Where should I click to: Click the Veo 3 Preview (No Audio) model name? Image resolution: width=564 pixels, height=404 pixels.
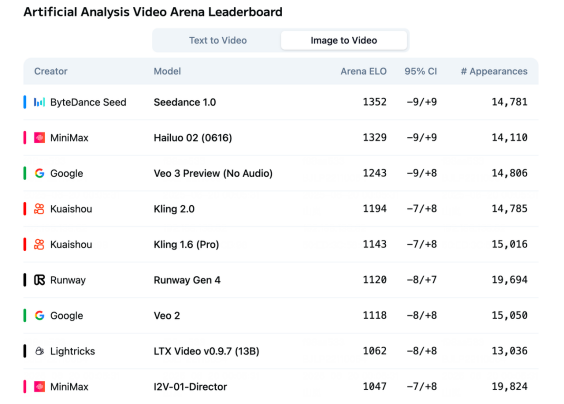(x=213, y=173)
